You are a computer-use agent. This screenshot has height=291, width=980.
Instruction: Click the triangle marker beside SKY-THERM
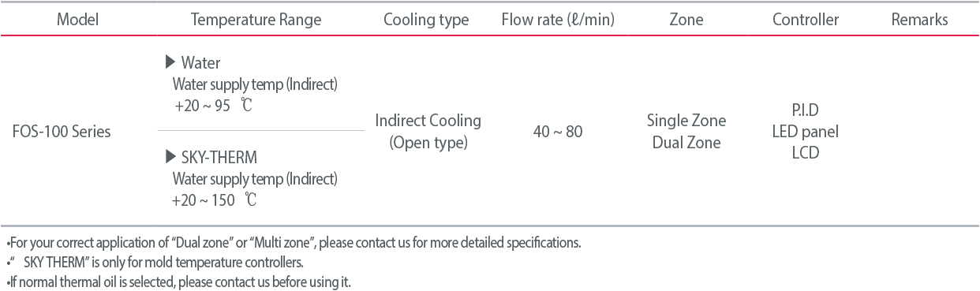tap(170, 157)
